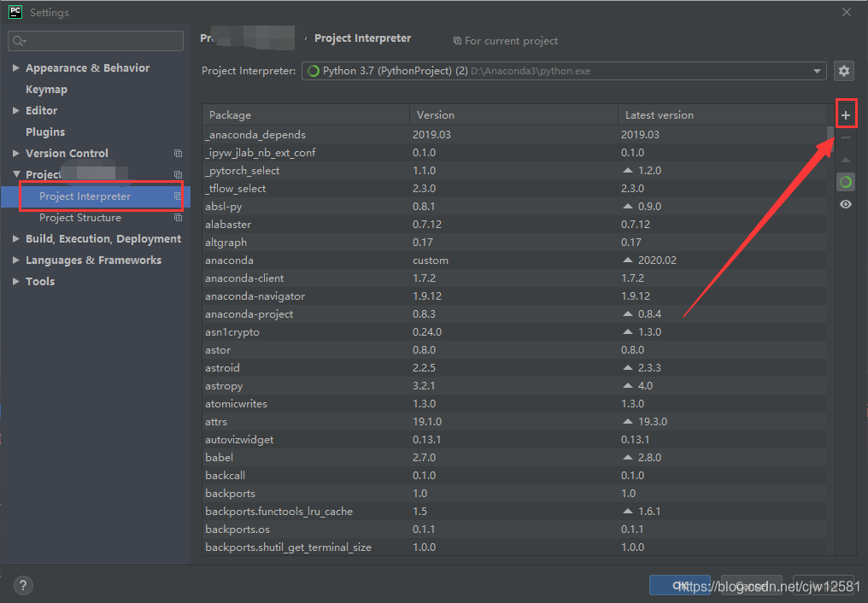Select backports.shutil_get_terminal_size package row
This screenshot has height=603, width=868.
tap(514, 547)
